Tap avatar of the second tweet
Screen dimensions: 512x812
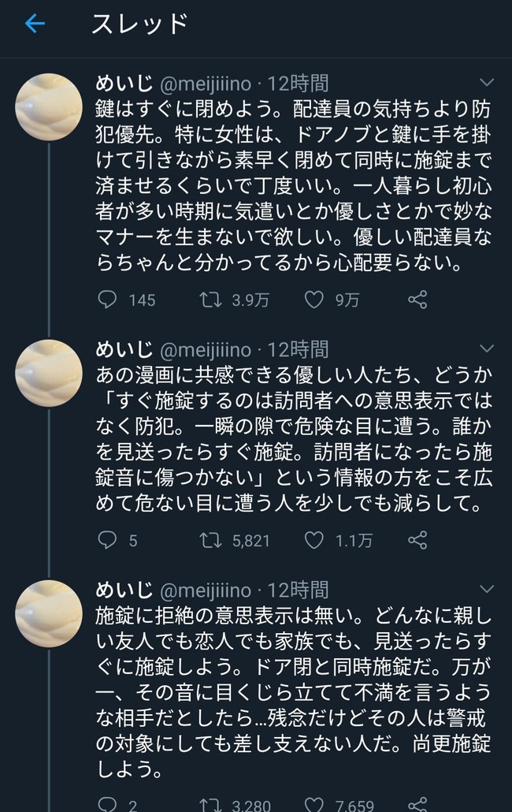click(x=49, y=373)
